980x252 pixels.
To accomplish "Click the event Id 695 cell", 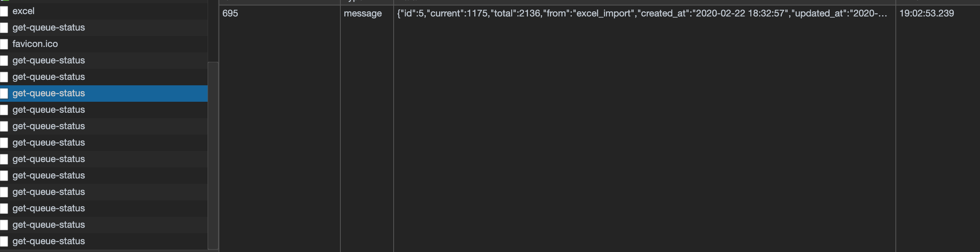I will point(230,14).
